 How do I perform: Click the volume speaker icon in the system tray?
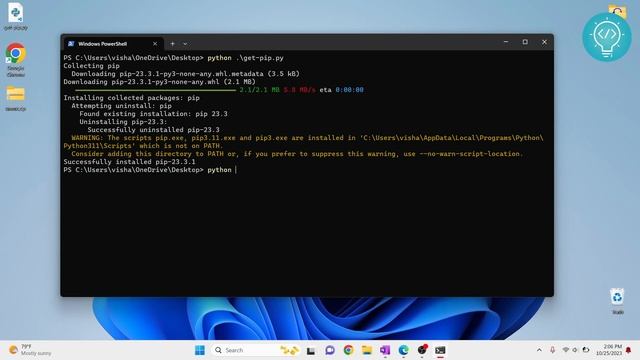coord(575,350)
